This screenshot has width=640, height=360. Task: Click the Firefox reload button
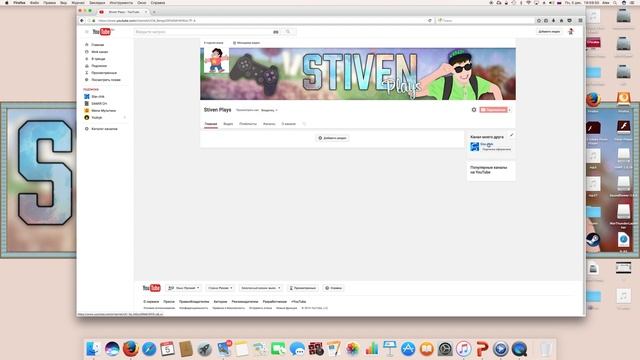click(430, 20)
